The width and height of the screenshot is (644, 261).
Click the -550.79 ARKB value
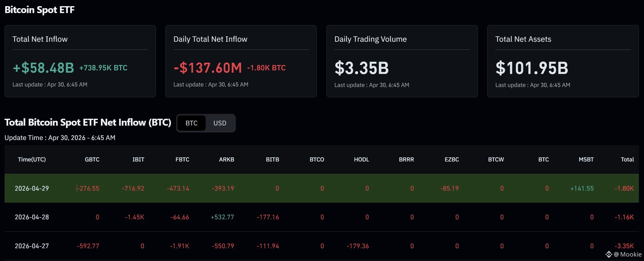[x=223, y=246]
